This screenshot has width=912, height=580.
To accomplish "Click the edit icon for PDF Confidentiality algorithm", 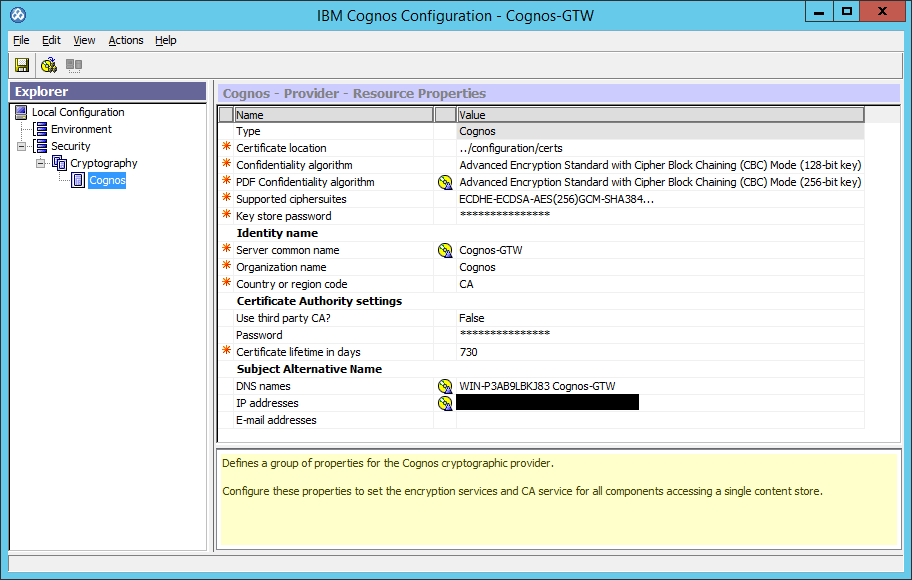I will (445, 182).
